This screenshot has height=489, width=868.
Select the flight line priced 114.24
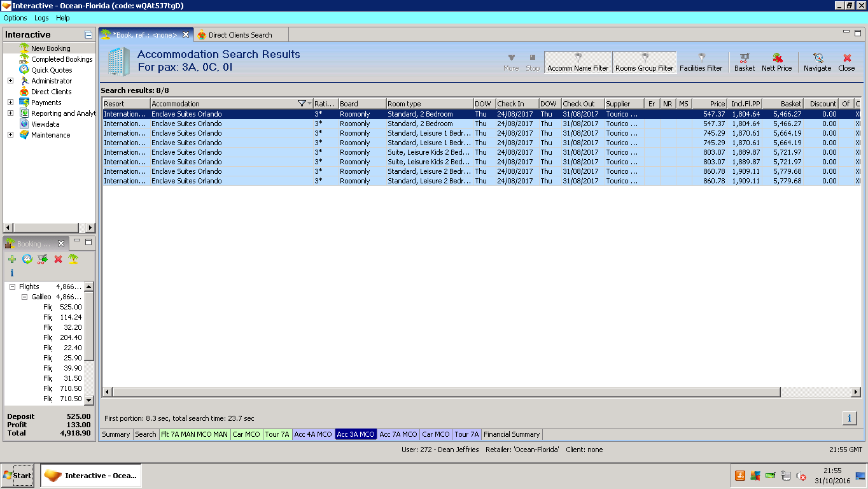pyautogui.click(x=62, y=317)
